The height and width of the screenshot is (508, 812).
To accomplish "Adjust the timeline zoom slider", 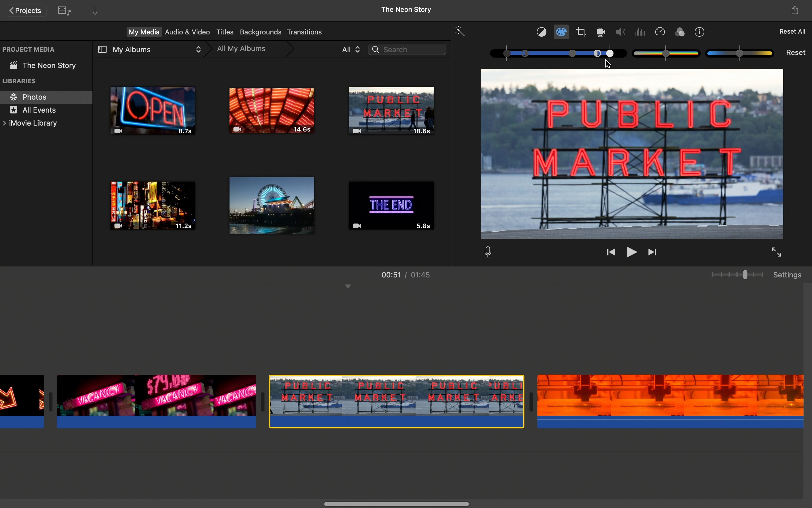I will (x=737, y=275).
